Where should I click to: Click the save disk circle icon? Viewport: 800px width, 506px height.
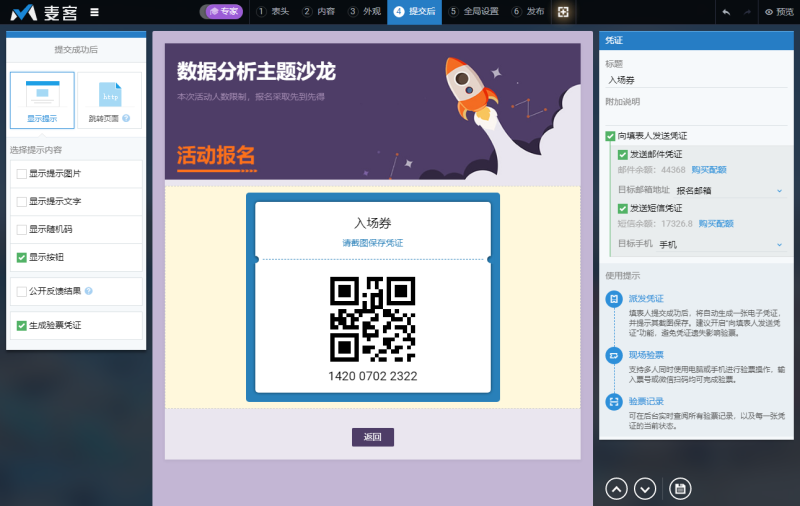point(680,489)
